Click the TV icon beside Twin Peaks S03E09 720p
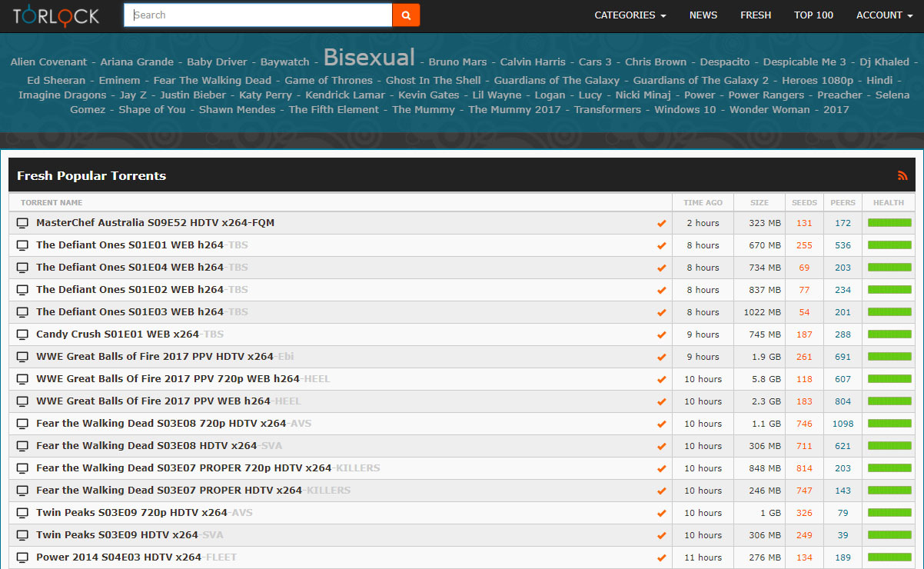Screen dimensions: 924x569 tap(22, 513)
